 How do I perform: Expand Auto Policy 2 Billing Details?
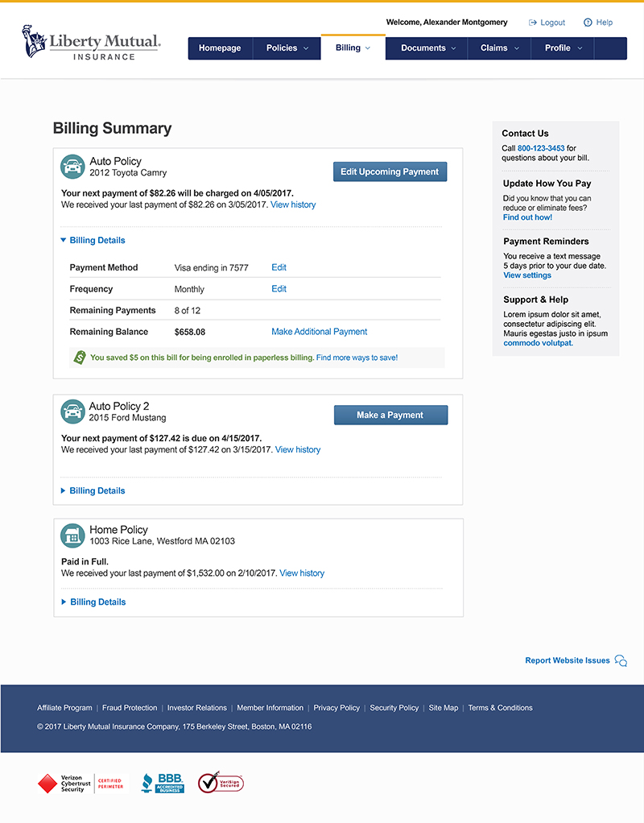coord(93,490)
